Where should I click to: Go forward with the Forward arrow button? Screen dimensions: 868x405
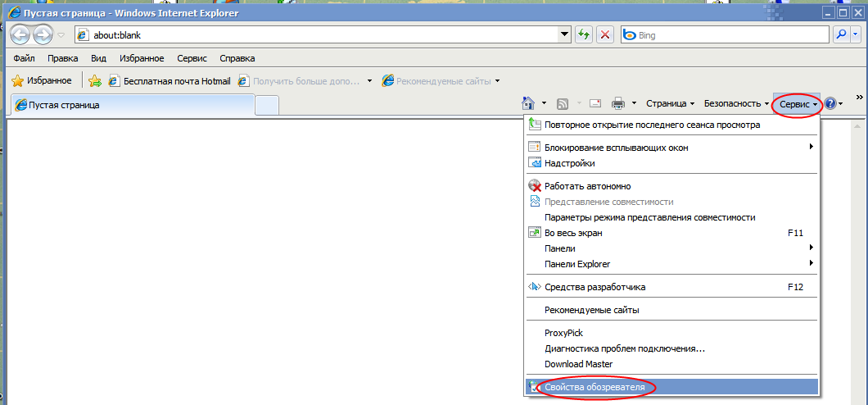43,35
